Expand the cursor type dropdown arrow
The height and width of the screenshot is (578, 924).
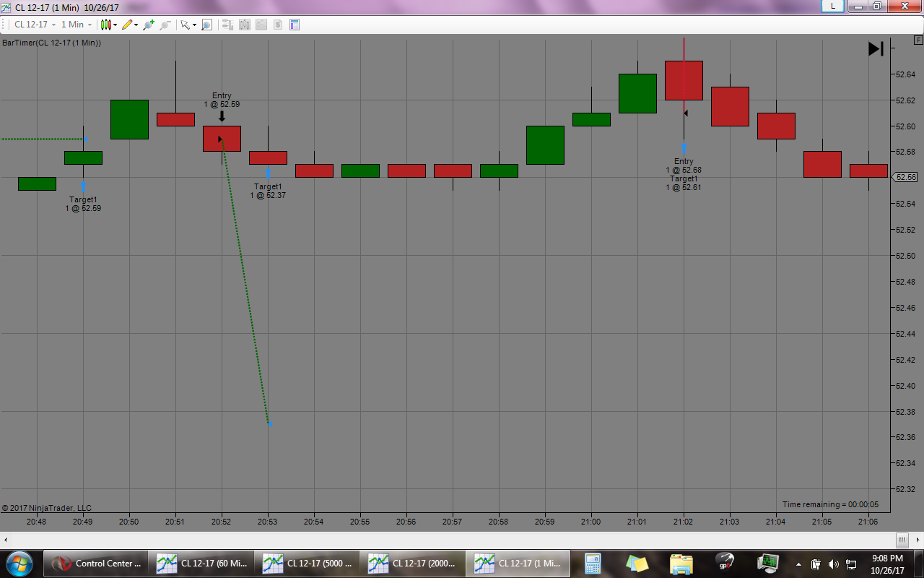194,25
